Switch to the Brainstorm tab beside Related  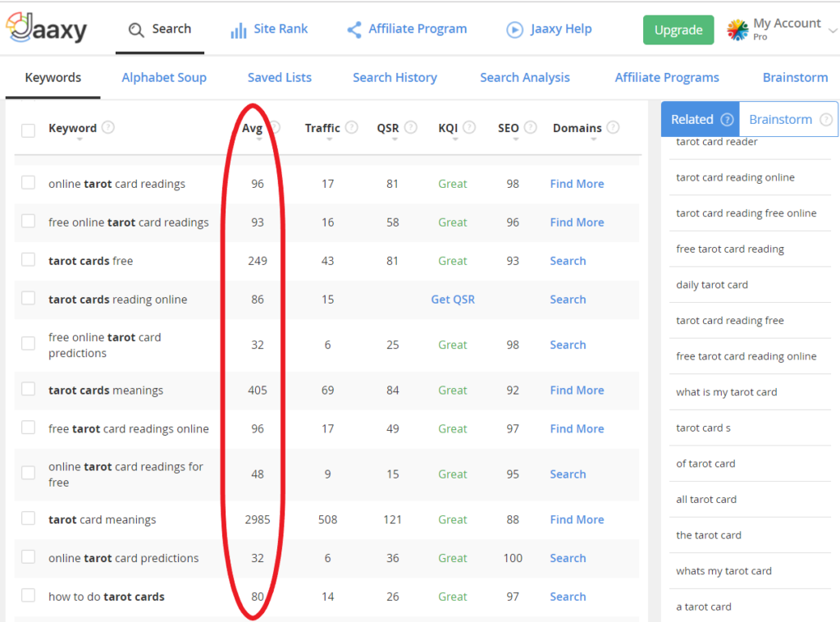[788, 119]
